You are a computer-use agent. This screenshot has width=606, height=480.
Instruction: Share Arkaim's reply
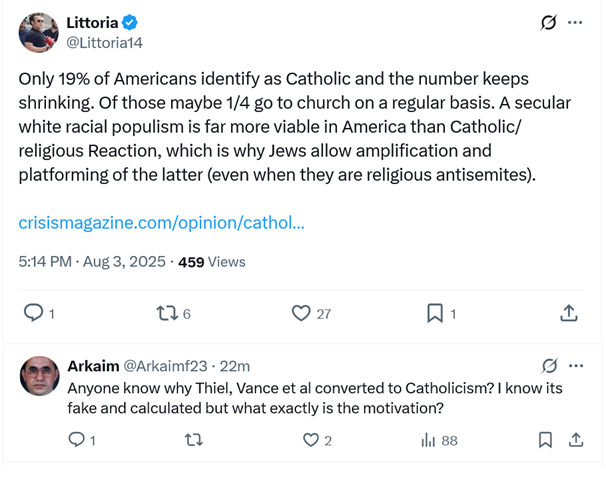tap(576, 440)
